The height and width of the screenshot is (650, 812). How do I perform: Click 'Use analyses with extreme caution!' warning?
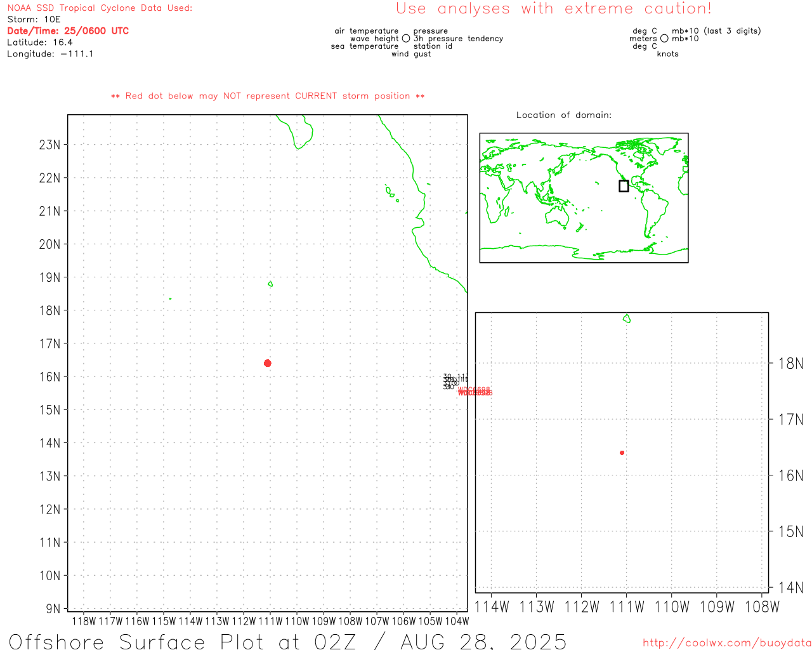554,9
